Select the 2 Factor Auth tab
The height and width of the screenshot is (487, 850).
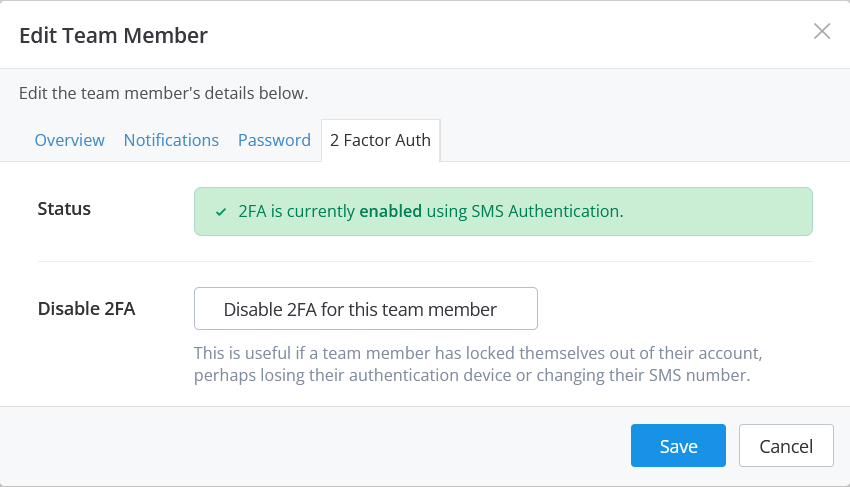point(381,140)
